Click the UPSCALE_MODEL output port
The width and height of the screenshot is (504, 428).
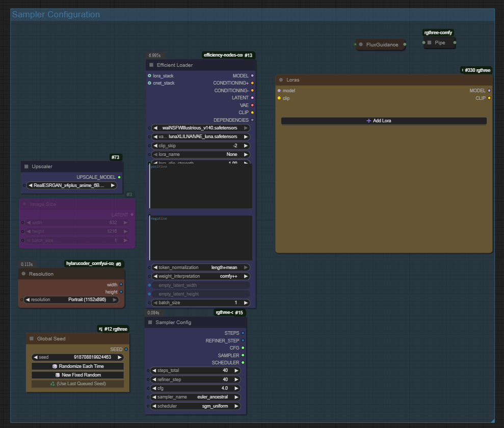click(x=119, y=177)
